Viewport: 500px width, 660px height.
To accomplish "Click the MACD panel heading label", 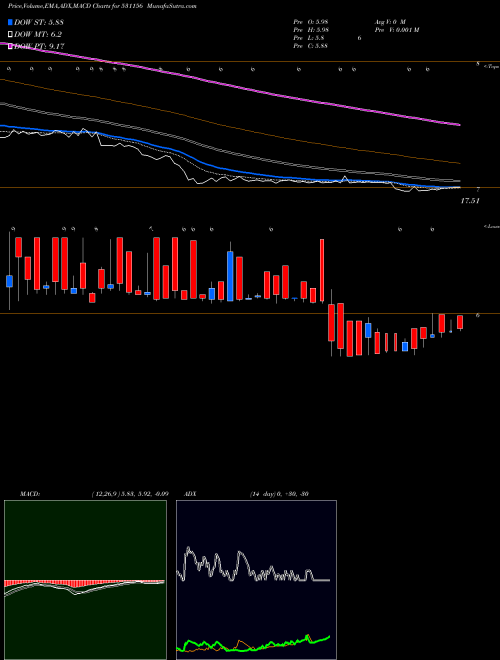I will [x=30, y=494].
